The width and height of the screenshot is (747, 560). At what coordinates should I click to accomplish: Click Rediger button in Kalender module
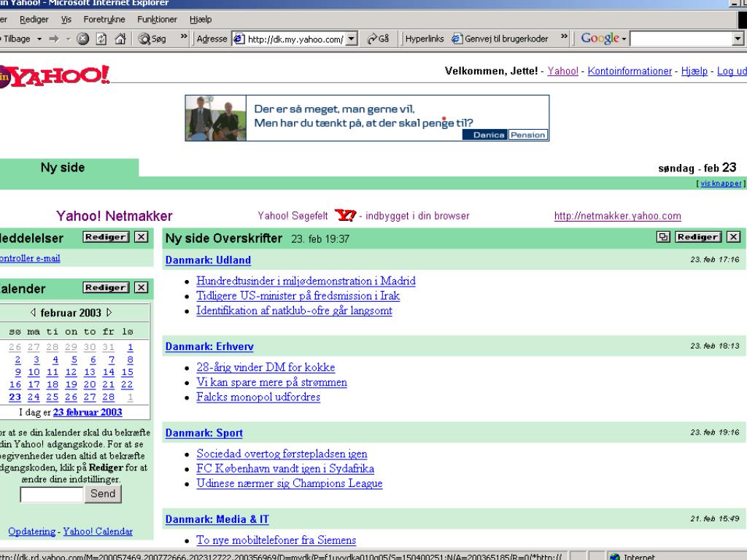click(x=106, y=287)
